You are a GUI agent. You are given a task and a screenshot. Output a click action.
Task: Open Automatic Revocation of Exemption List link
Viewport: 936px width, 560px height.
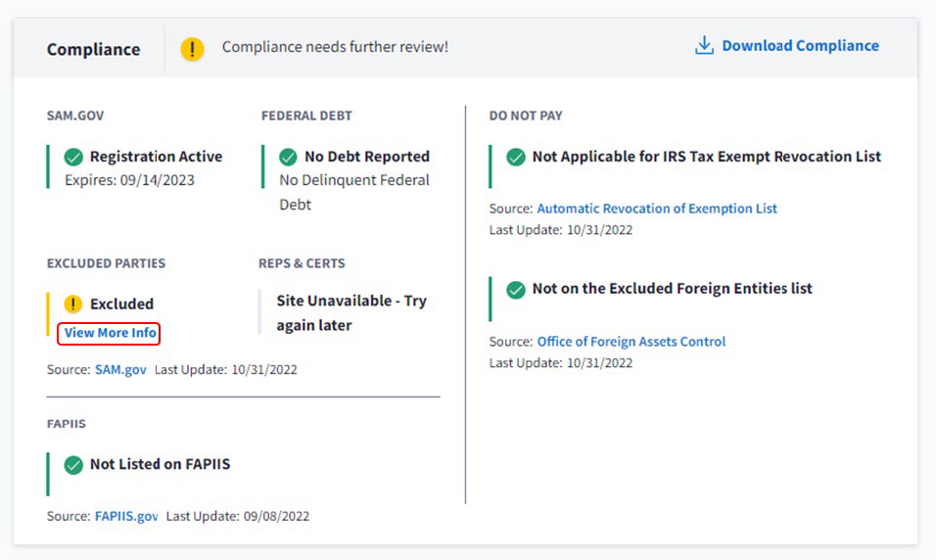pyautogui.click(x=657, y=209)
